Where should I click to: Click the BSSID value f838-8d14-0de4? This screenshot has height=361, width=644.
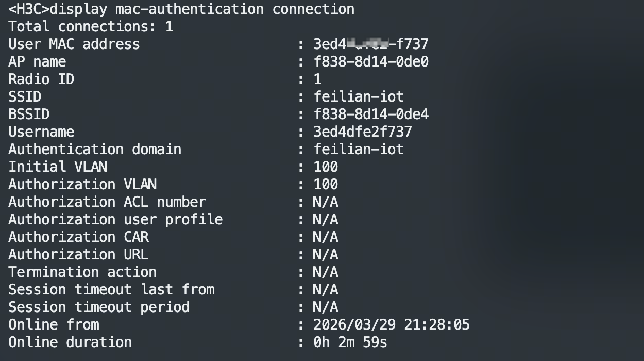371,114
